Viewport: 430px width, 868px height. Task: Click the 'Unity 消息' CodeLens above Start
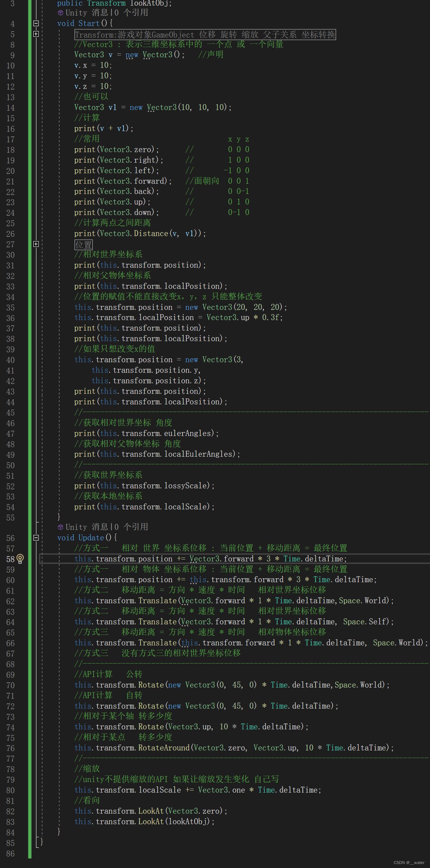click(x=87, y=13)
